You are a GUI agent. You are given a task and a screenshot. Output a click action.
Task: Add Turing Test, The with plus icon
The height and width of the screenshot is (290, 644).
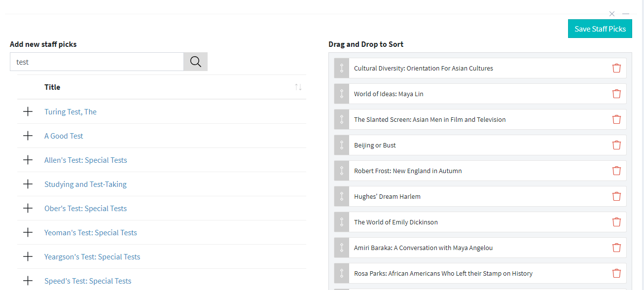(28, 111)
